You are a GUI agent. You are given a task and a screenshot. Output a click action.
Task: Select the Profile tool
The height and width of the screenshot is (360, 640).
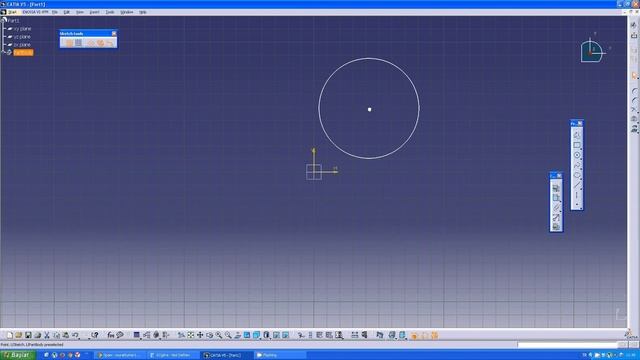(x=577, y=135)
